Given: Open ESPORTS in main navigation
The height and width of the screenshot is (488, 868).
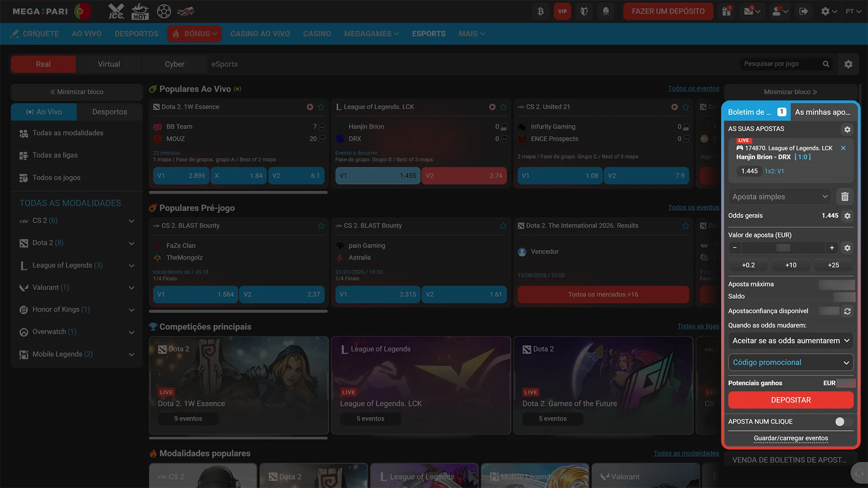Looking at the screenshot, I should tap(429, 34).
